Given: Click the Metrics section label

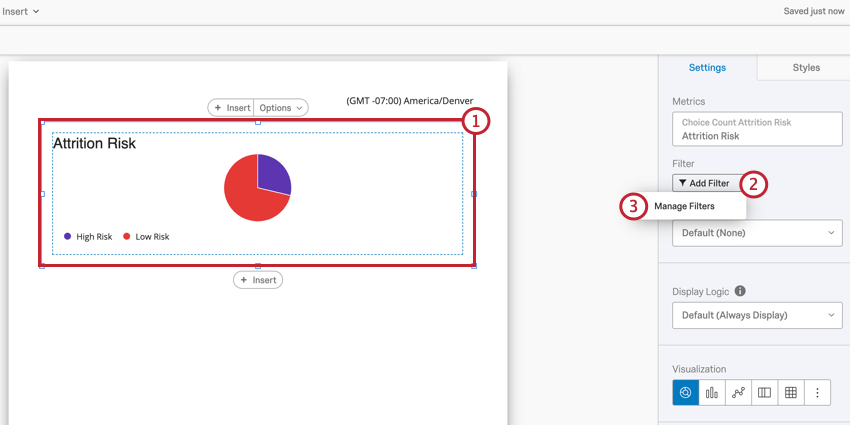Looking at the screenshot, I should pyautogui.click(x=689, y=101).
